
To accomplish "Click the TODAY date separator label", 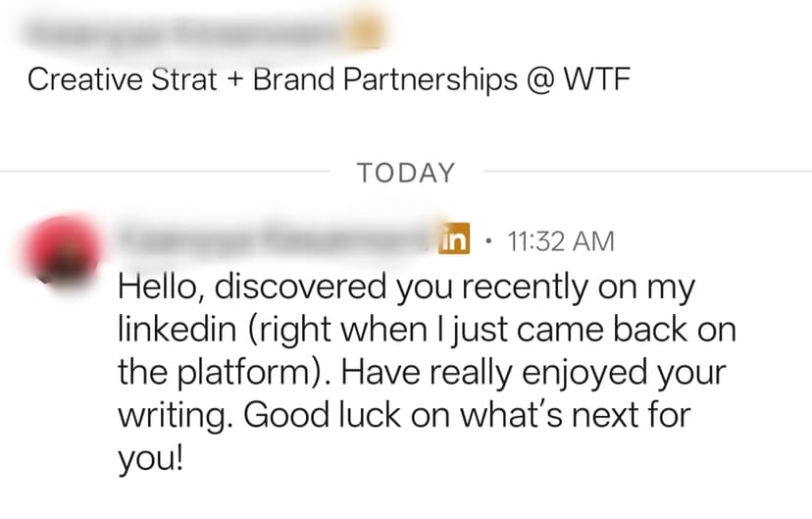I will tap(406, 174).
